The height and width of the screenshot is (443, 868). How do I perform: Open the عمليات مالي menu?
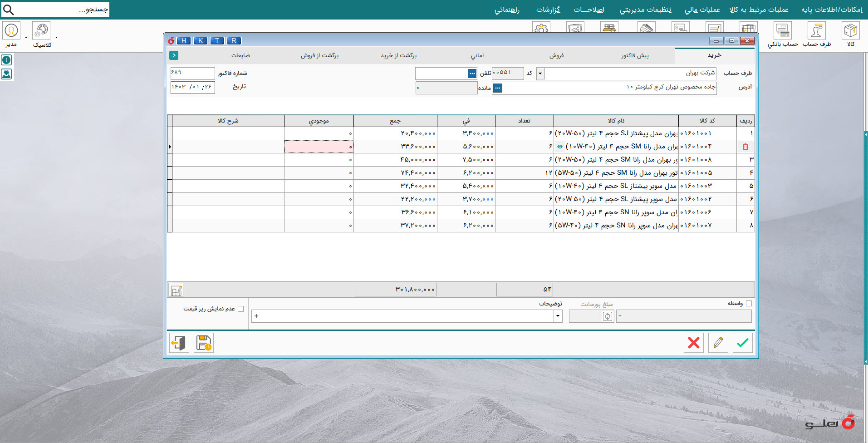702,10
